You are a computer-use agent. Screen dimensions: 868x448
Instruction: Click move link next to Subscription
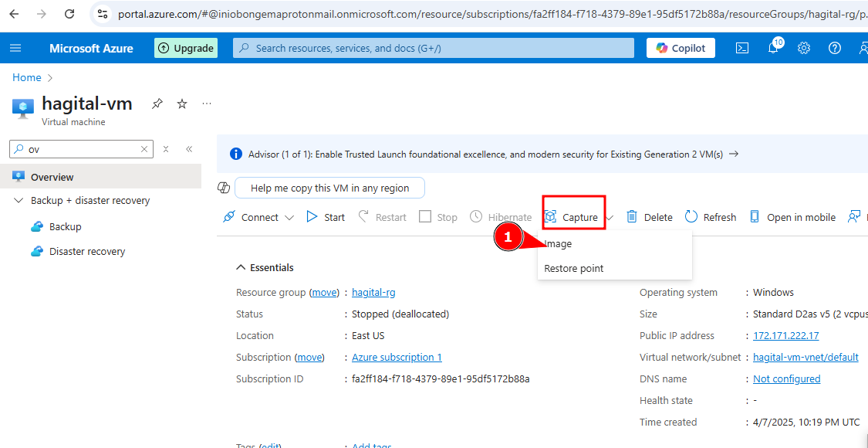[x=309, y=357]
